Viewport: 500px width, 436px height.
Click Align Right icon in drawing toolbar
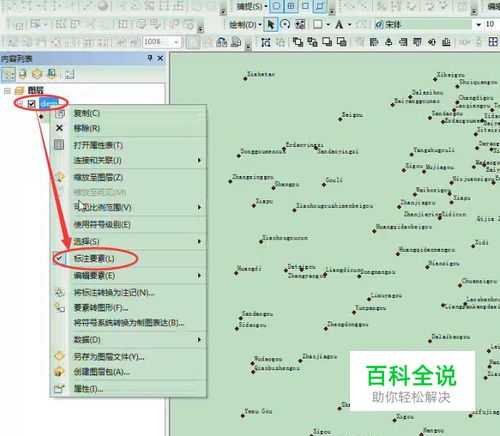click(x=403, y=42)
